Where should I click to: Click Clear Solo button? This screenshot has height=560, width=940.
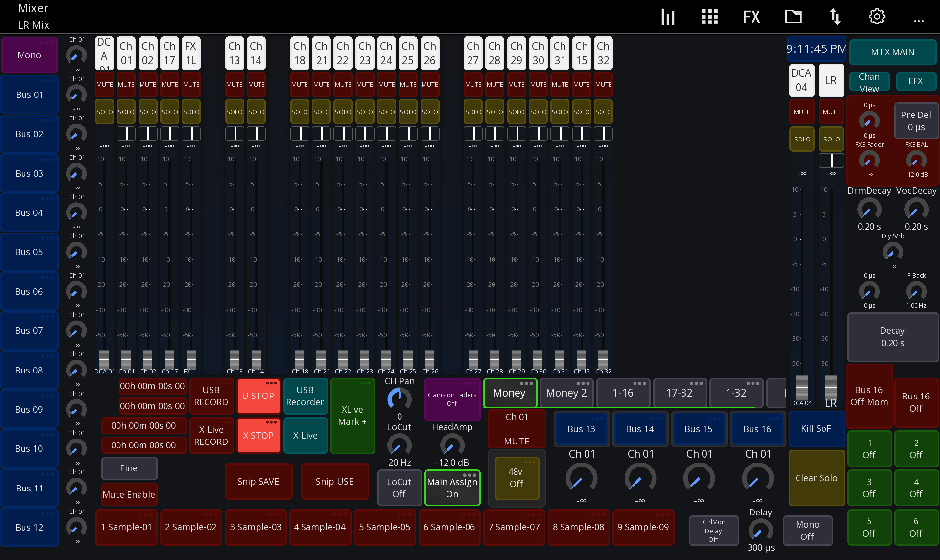tap(816, 478)
